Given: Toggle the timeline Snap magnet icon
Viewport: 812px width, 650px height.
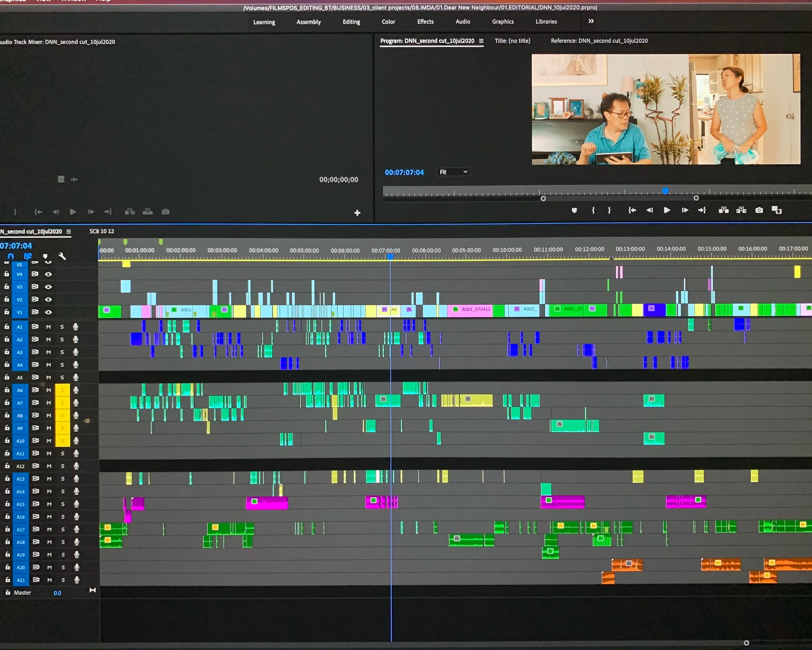Looking at the screenshot, I should [11, 256].
